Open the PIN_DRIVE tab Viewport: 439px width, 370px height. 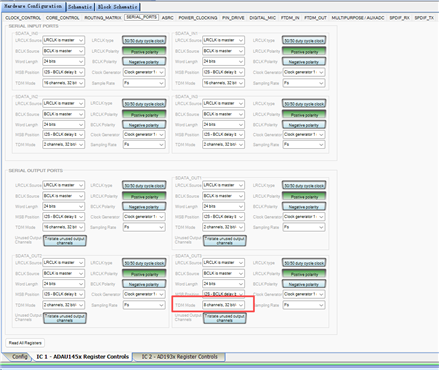(233, 18)
